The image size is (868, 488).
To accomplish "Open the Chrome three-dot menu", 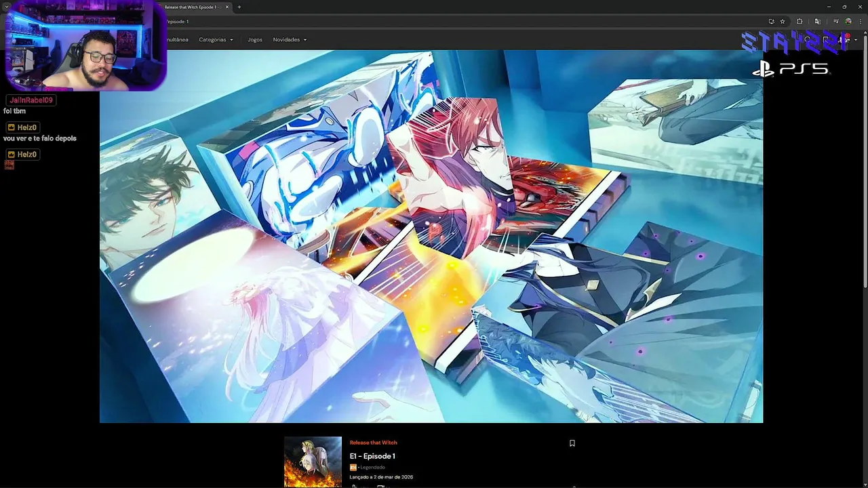I will point(860,22).
